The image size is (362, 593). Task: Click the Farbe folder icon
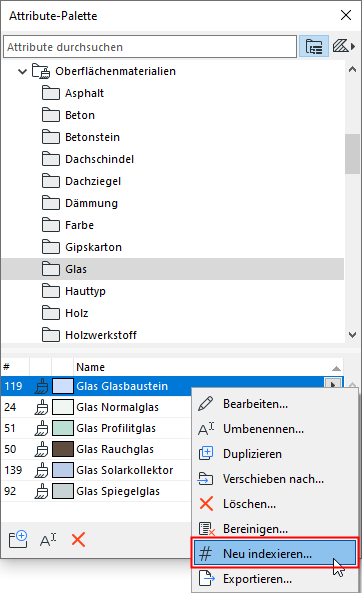pyautogui.click(x=51, y=225)
